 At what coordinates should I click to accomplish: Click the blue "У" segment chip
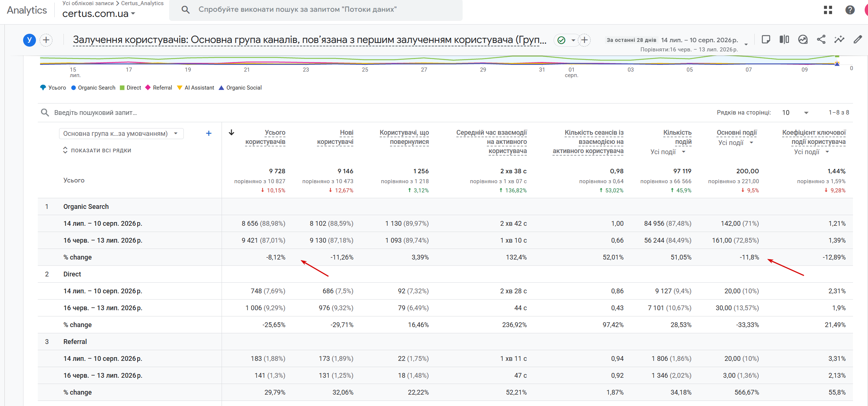click(x=29, y=40)
